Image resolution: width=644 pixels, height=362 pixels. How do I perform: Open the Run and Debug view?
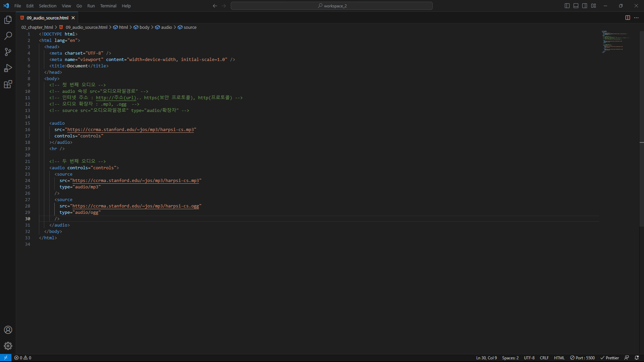tap(8, 68)
